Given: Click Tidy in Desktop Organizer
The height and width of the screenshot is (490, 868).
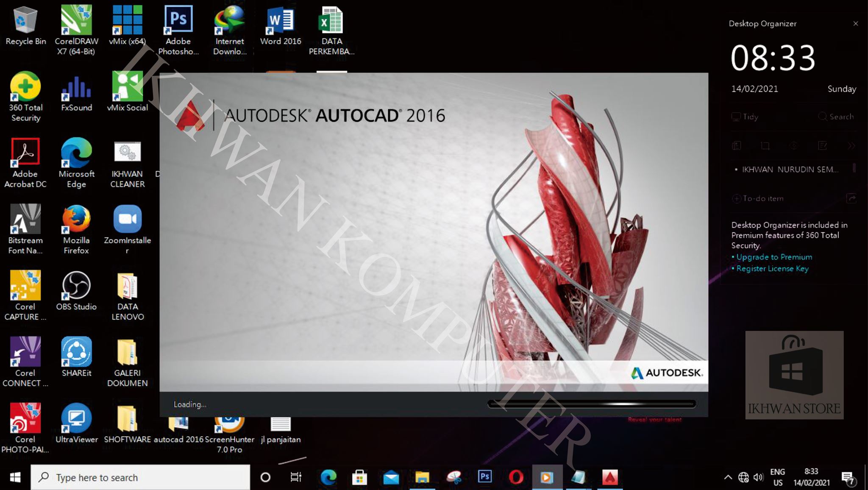Looking at the screenshot, I should click(x=745, y=117).
